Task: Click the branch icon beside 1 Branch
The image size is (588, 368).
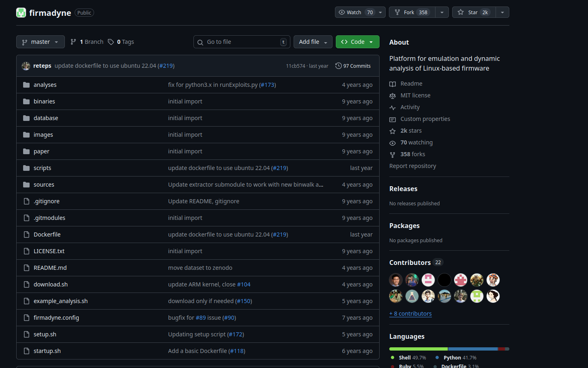Action: point(73,42)
